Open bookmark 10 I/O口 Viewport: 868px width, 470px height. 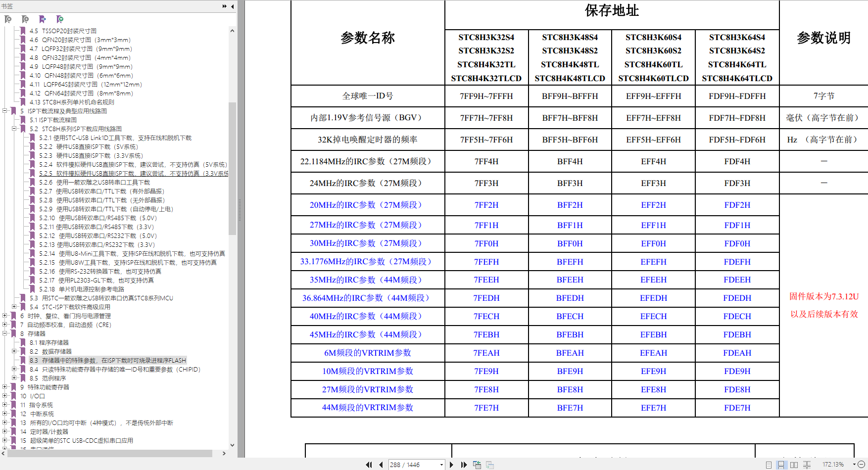(x=33, y=396)
